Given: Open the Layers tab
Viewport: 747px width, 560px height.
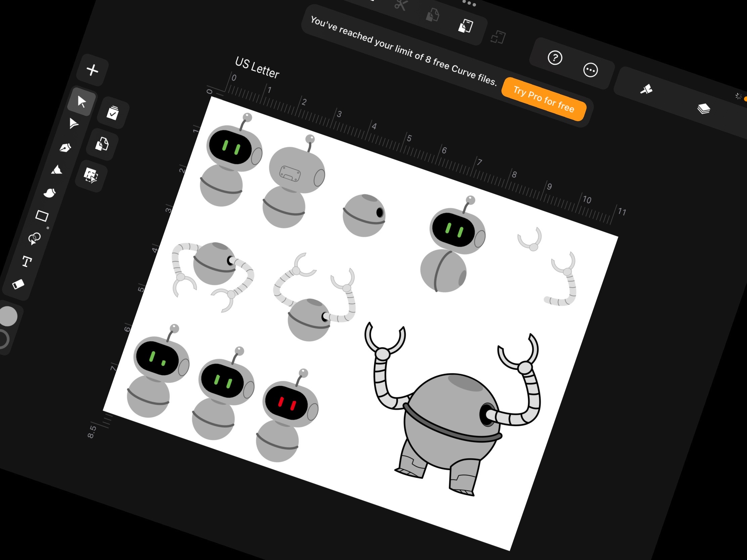Looking at the screenshot, I should click(x=704, y=109).
